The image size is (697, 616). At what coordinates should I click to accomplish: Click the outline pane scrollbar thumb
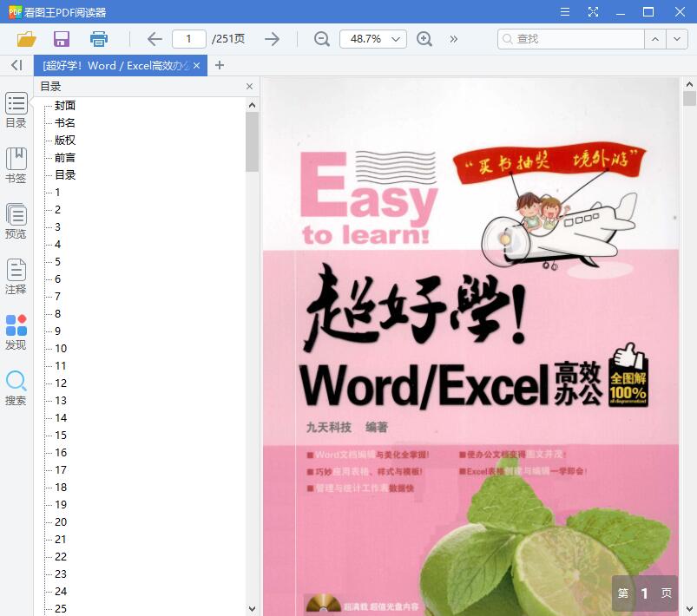tap(252, 141)
